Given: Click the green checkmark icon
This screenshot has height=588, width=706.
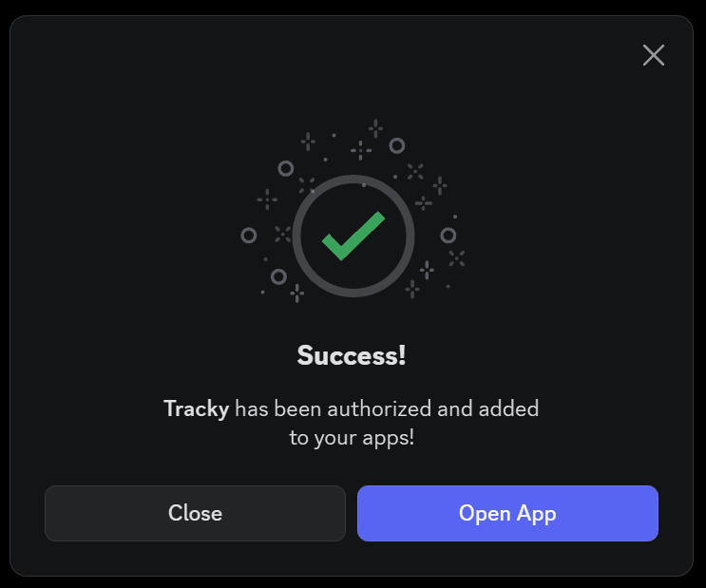Looking at the screenshot, I should [353, 236].
